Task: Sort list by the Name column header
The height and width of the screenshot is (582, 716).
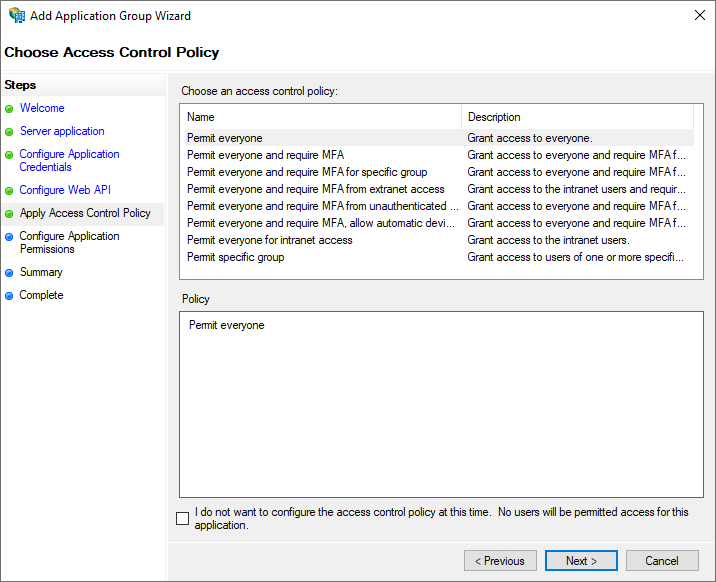Action: [x=320, y=117]
